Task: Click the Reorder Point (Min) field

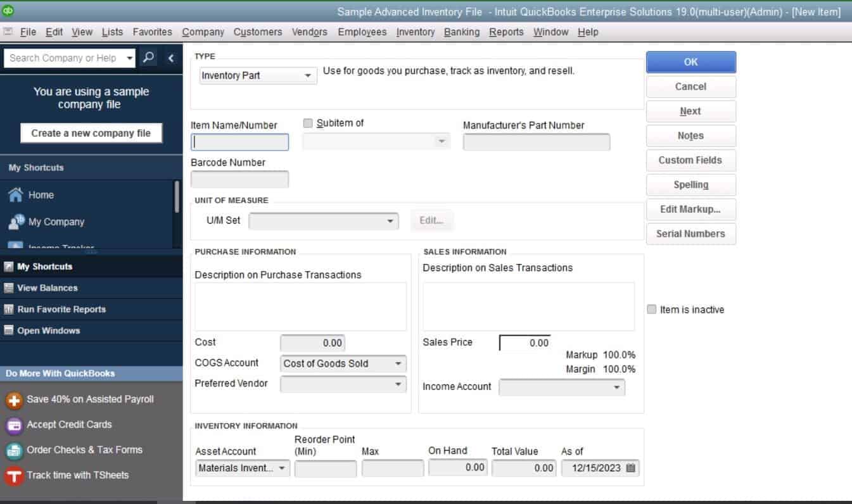Action: coord(326,469)
